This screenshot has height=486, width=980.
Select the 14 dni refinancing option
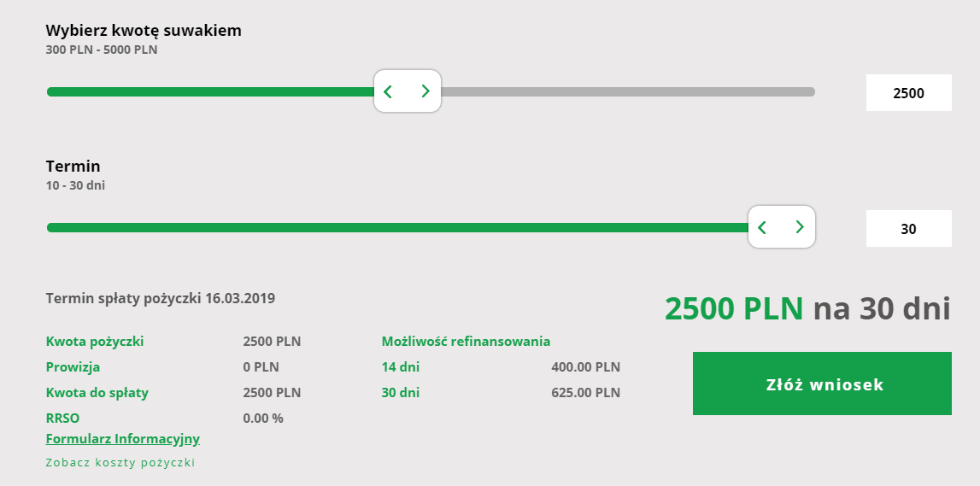point(400,366)
